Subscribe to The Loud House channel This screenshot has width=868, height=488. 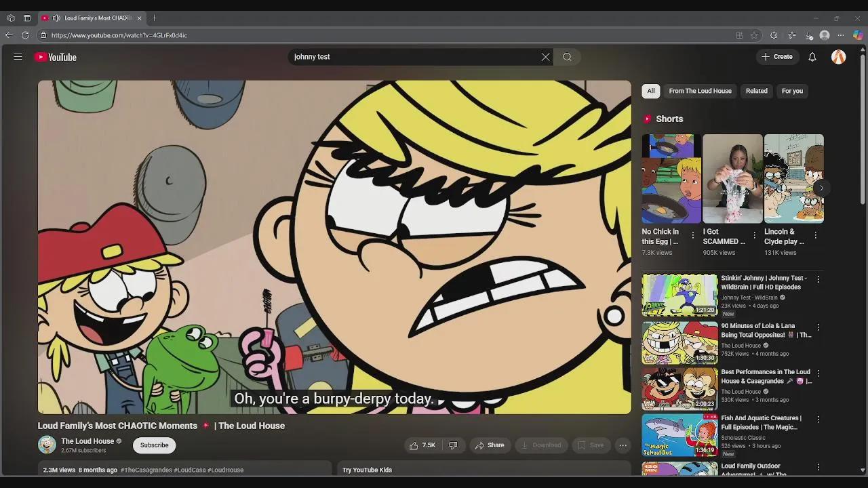(x=153, y=445)
